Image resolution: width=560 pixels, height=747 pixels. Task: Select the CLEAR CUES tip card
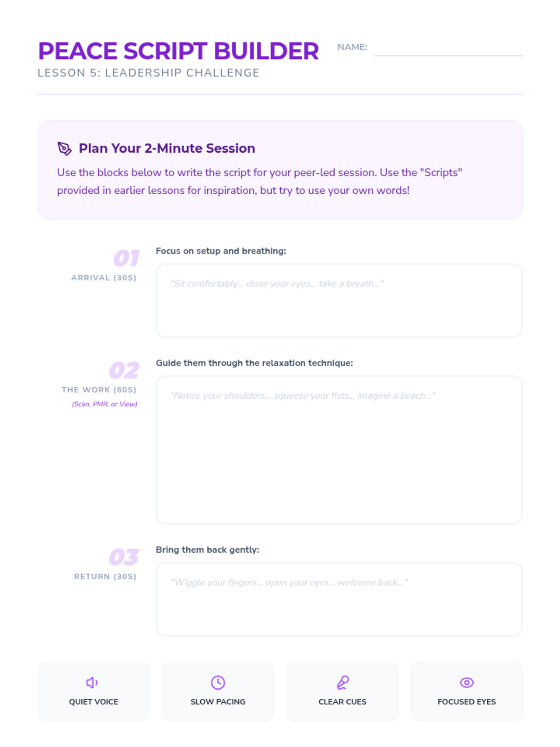pos(343,691)
